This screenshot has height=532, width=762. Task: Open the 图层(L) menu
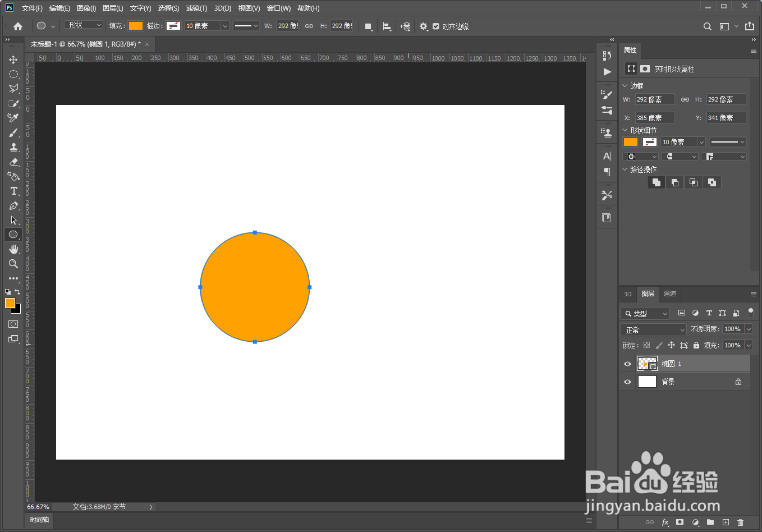pos(113,8)
